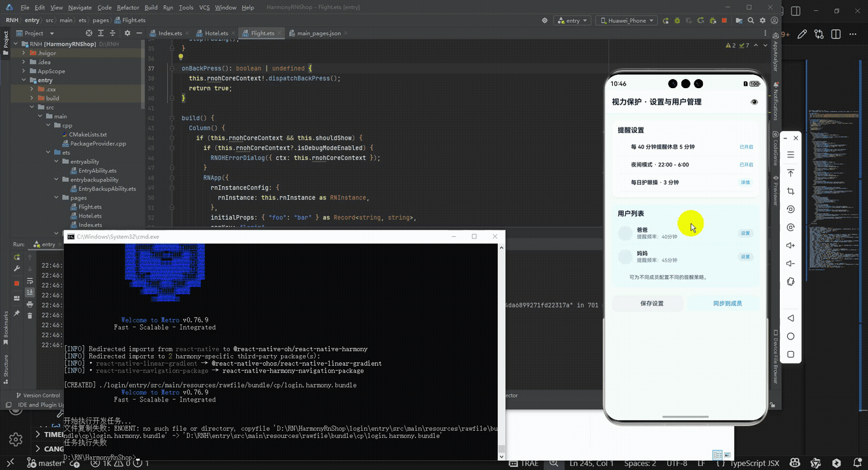Screen dimensions: 868x470
Task: Click the red Stop button in top toolbar
Action: point(725,20)
